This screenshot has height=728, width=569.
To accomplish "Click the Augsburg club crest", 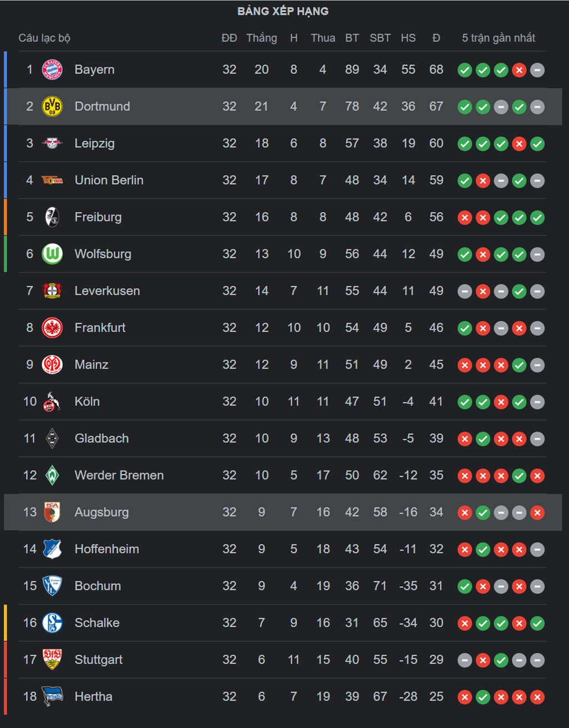I will pyautogui.click(x=52, y=512).
